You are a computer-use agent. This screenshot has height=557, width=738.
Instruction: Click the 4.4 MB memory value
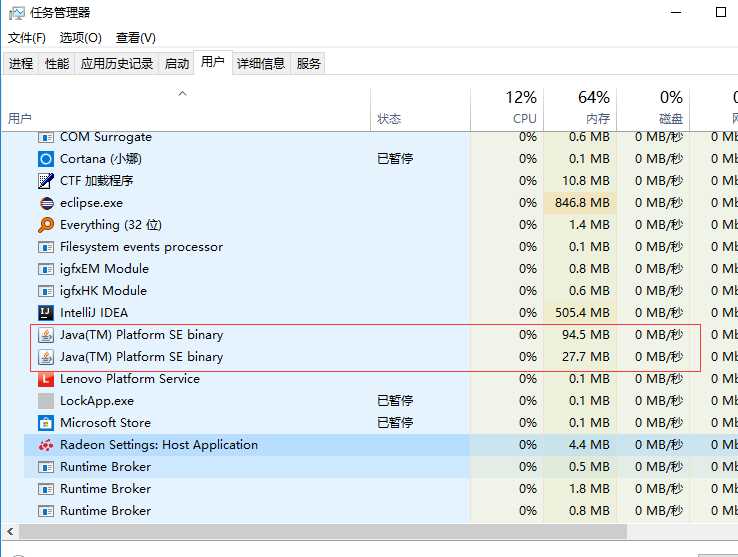[x=589, y=445]
